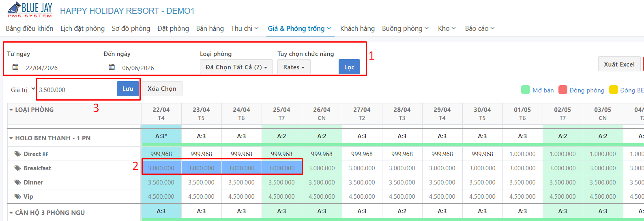The image size is (644, 221).
Task: Open Loại phòng selector Đã Chọn Tất Cả (7)
Action: coord(236,67)
